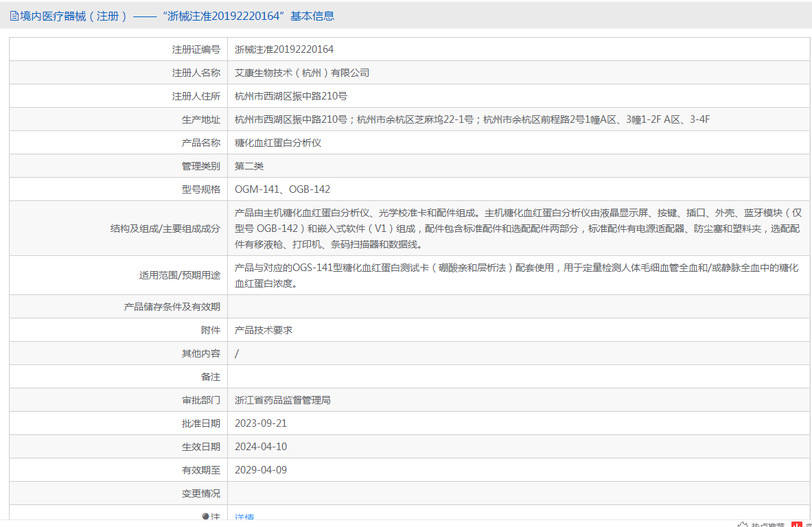Click the 适用范围/预期用途 row label
Screen dimensions: 812x527
179,275
